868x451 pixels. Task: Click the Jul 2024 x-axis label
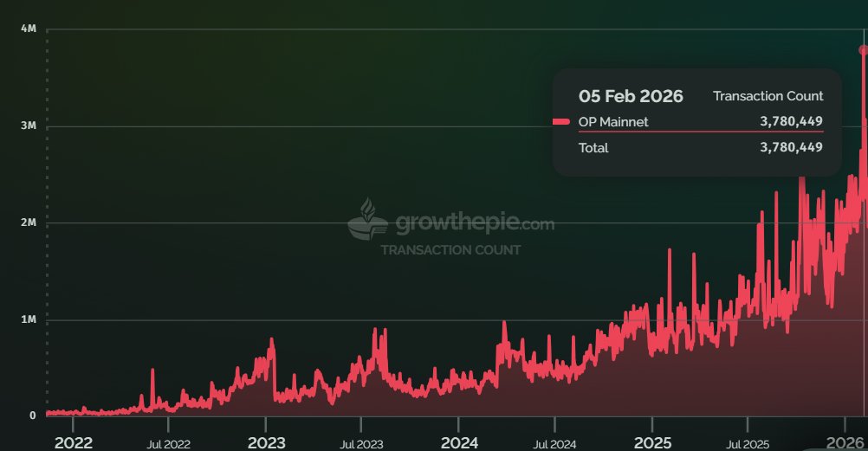[x=554, y=444]
